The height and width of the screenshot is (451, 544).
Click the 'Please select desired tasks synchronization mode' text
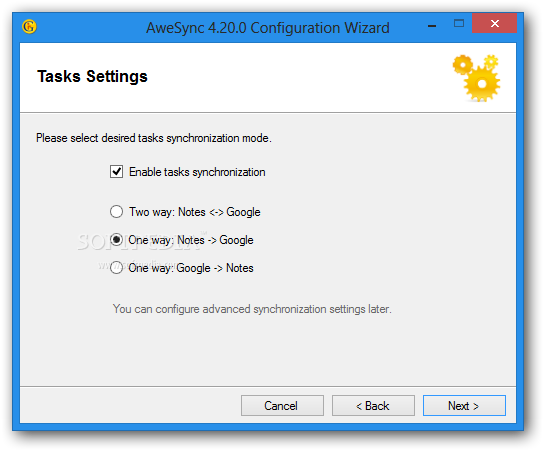154,138
